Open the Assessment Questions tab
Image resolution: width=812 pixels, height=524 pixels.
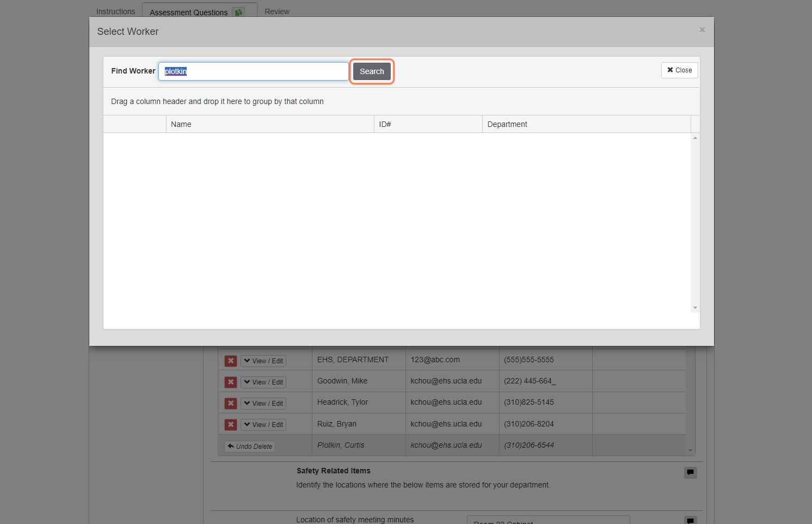pos(189,12)
